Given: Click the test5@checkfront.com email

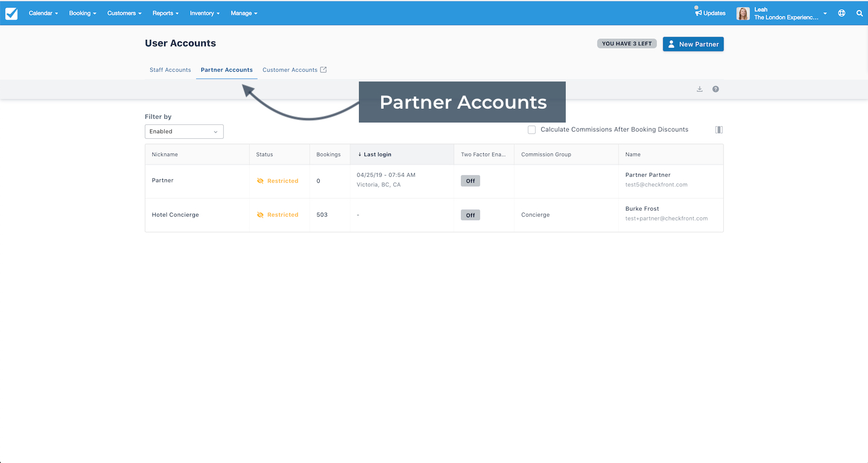Looking at the screenshot, I should [x=656, y=185].
